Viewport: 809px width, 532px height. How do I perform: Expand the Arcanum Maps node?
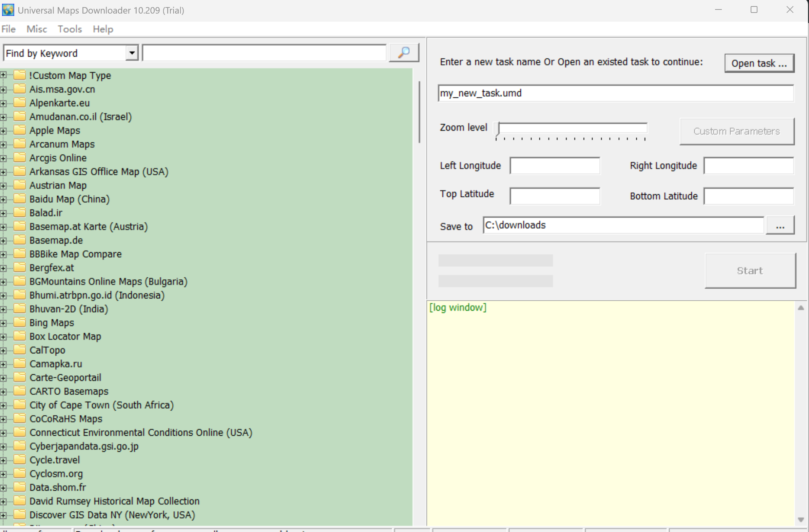click(x=3, y=144)
